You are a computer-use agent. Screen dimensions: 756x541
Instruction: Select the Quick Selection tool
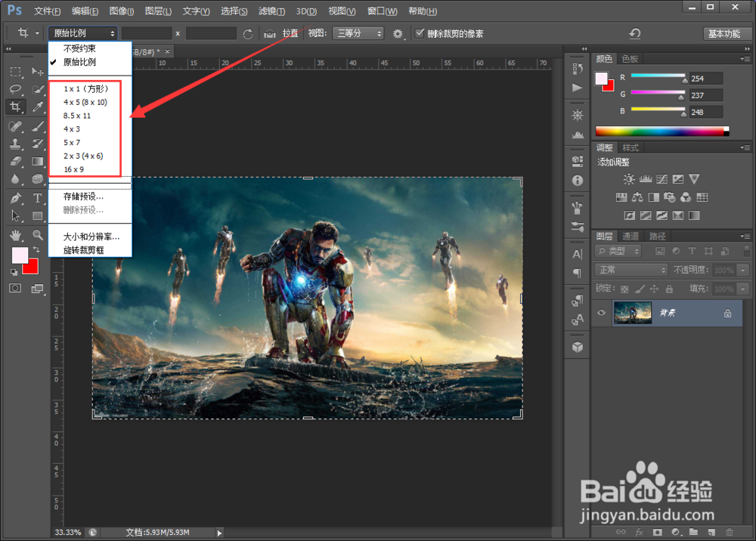38,89
